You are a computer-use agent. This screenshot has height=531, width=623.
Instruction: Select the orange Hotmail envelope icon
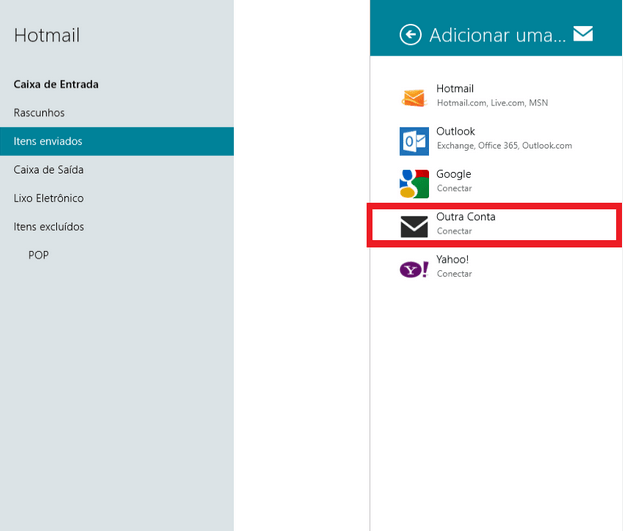[414, 97]
